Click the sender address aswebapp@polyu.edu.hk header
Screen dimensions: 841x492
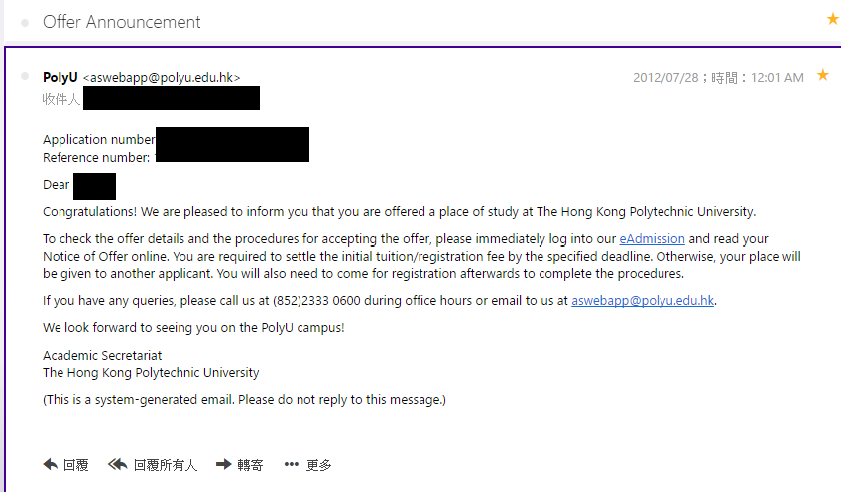pos(161,77)
